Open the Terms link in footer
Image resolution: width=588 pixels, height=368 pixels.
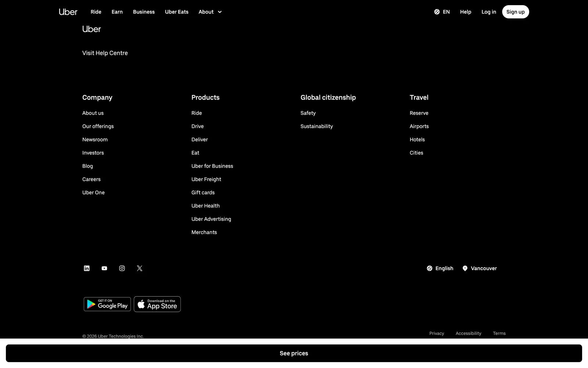click(x=499, y=333)
